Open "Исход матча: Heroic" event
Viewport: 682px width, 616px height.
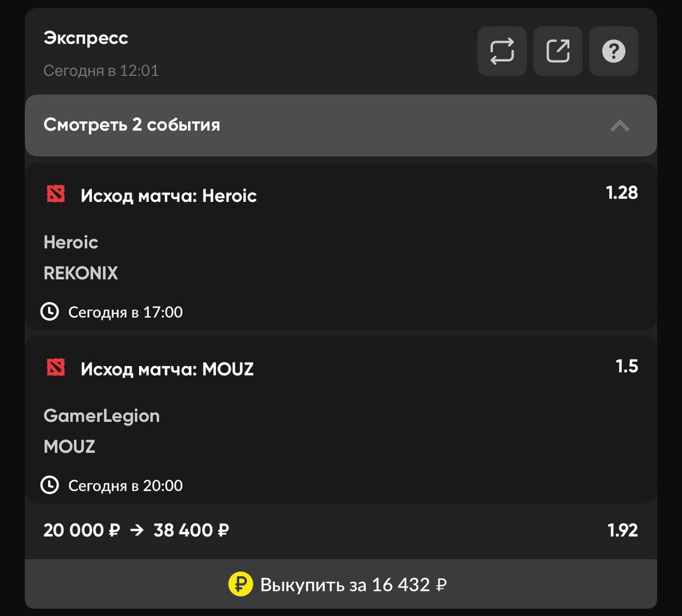pyautogui.click(x=168, y=196)
